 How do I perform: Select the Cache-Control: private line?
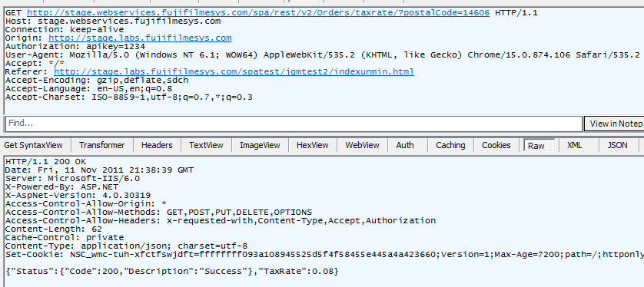(x=65, y=237)
